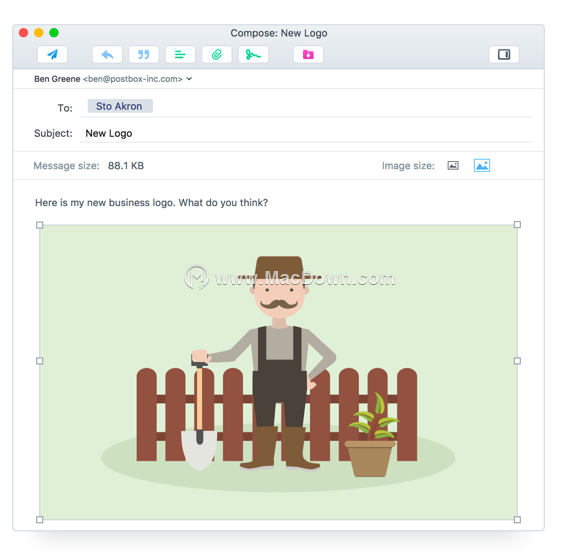Open the green text responses icon

coord(180,55)
